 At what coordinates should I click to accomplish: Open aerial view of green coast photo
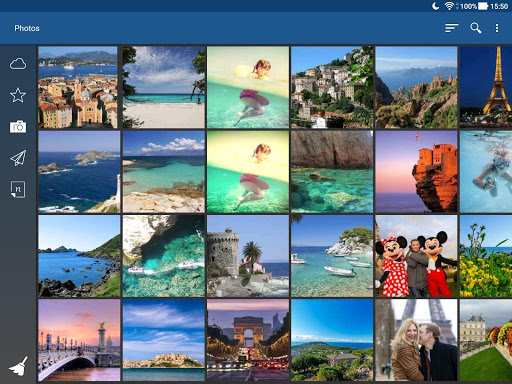pyautogui.click(x=332, y=340)
